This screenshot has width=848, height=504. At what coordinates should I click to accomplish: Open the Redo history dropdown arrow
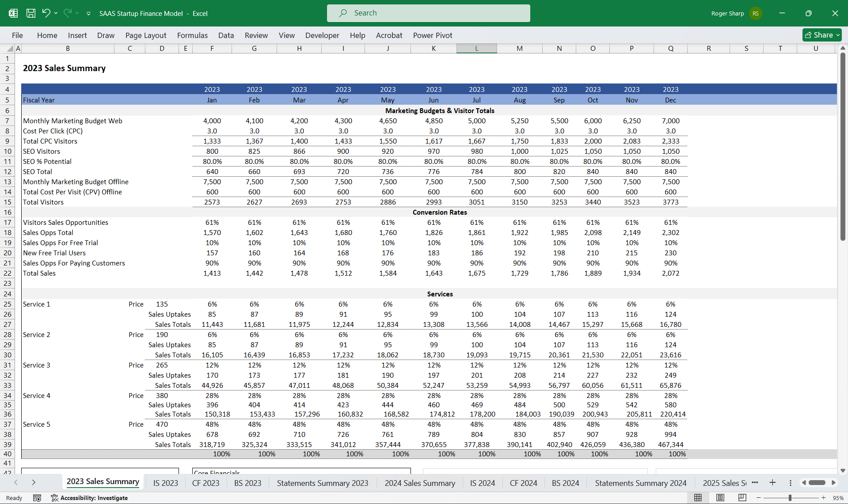(x=77, y=13)
